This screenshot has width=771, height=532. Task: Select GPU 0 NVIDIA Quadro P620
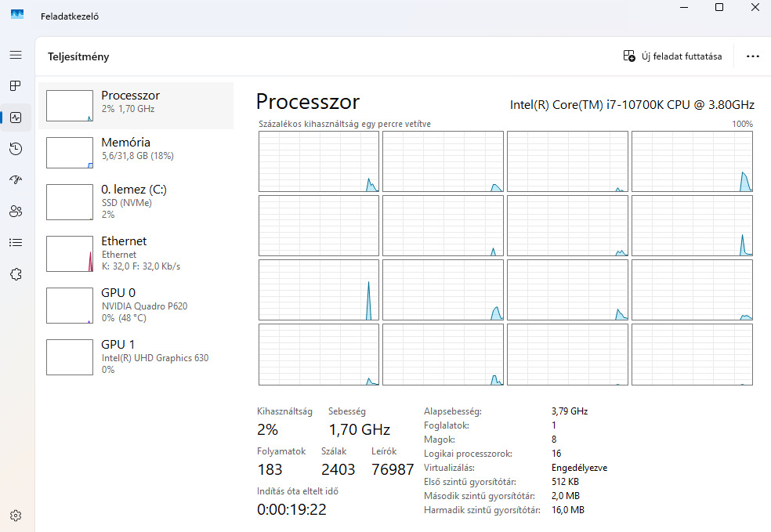[136, 305]
